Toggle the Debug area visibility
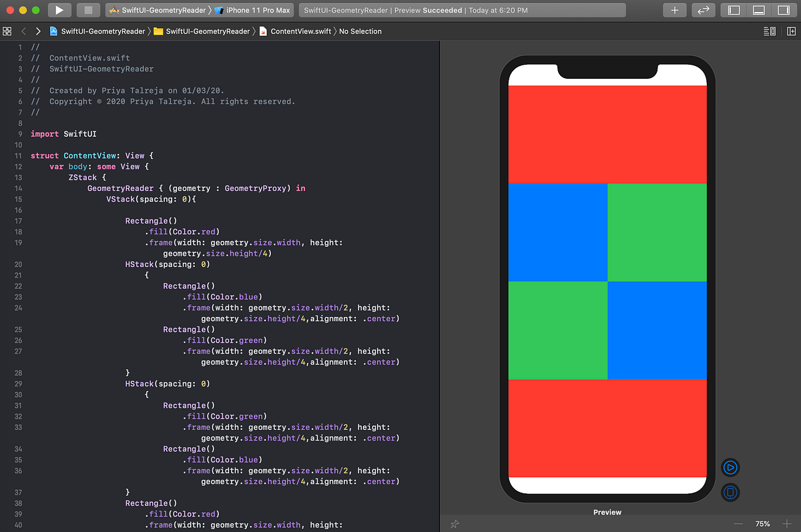Viewport: 801px width, 532px height. (759, 10)
